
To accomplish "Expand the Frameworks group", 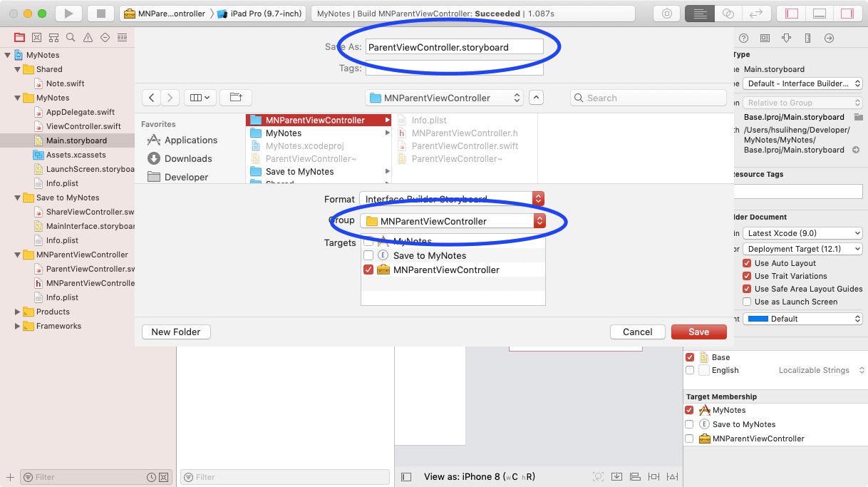I will [18, 326].
